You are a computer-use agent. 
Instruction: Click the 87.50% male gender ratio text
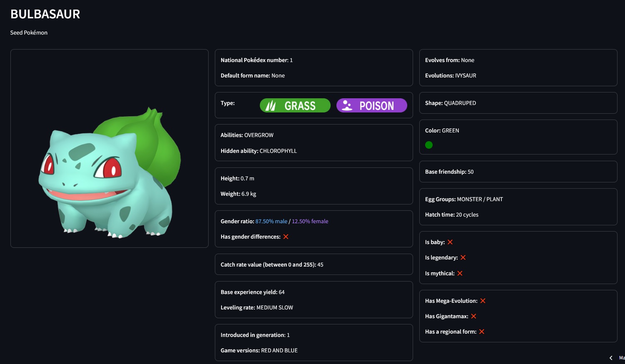271,221
